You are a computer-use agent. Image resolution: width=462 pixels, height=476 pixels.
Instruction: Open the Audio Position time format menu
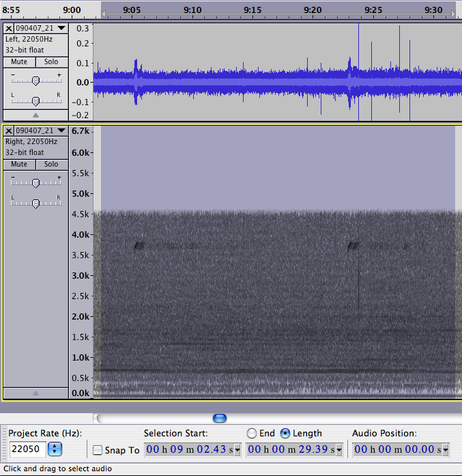(x=446, y=449)
